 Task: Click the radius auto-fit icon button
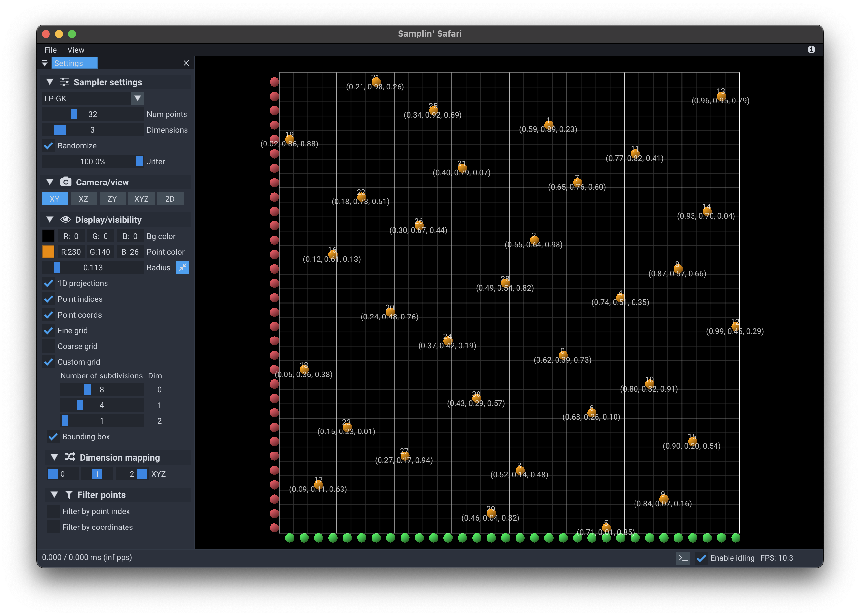[183, 268]
